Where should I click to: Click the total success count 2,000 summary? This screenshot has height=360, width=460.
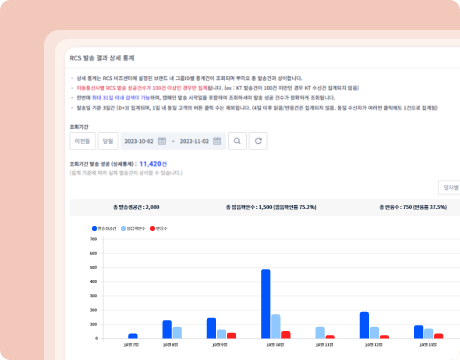136,207
